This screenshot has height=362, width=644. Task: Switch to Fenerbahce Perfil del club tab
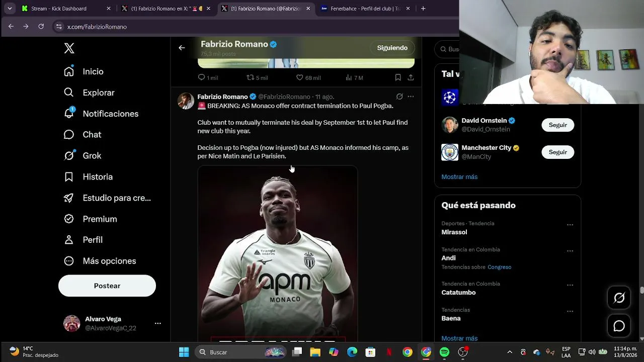pos(365,9)
